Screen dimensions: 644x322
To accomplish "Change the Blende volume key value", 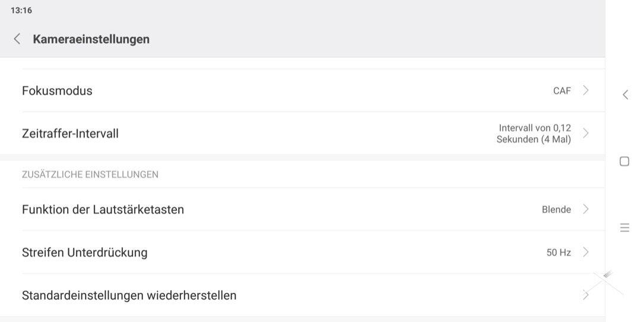I will point(556,210).
